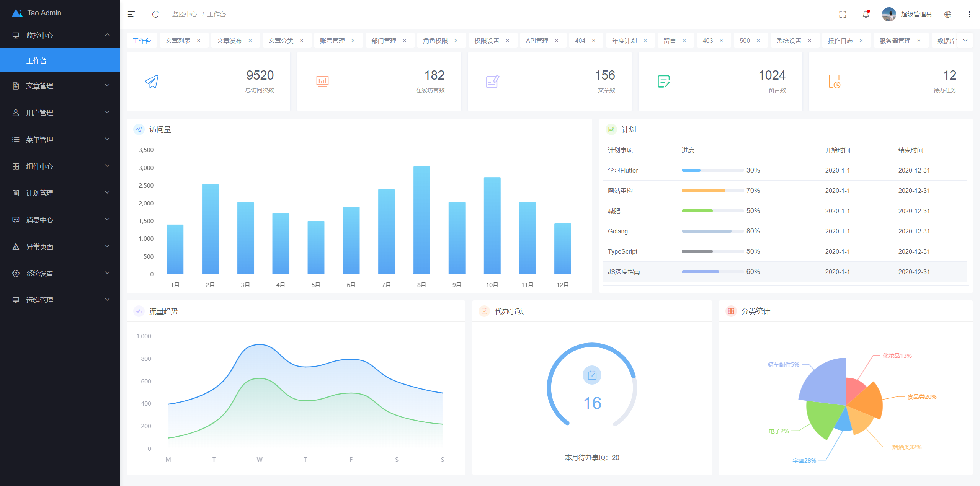Open the notification bell

(x=866, y=15)
